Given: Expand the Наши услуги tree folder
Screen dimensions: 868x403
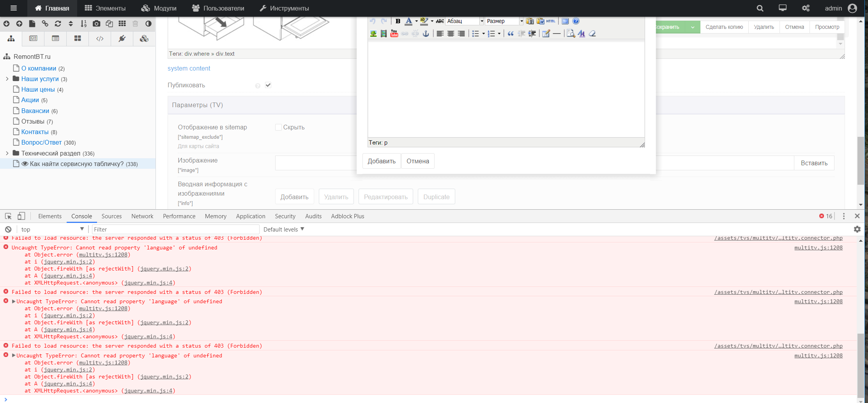Looking at the screenshot, I should coord(7,79).
